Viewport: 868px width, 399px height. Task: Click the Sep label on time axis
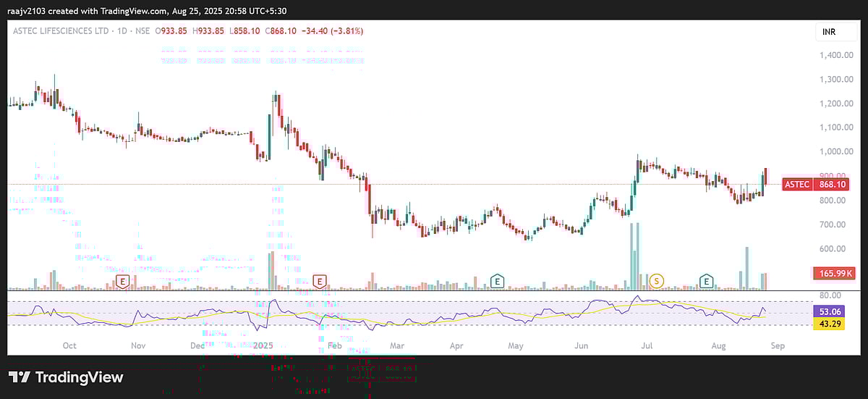pyautogui.click(x=777, y=345)
